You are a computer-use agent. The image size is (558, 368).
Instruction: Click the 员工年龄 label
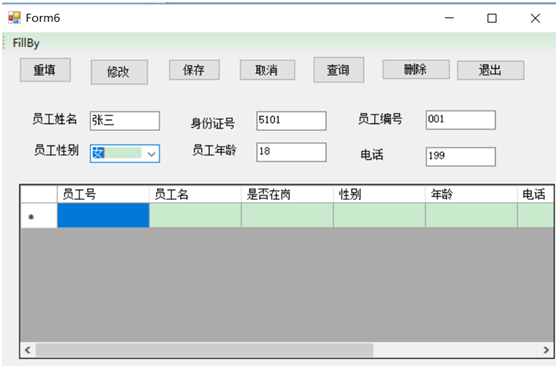click(214, 150)
